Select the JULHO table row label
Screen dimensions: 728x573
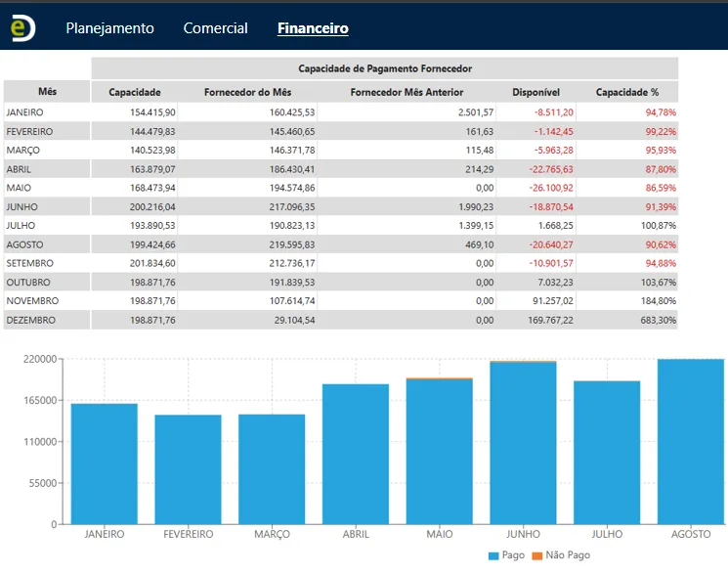[x=21, y=226]
